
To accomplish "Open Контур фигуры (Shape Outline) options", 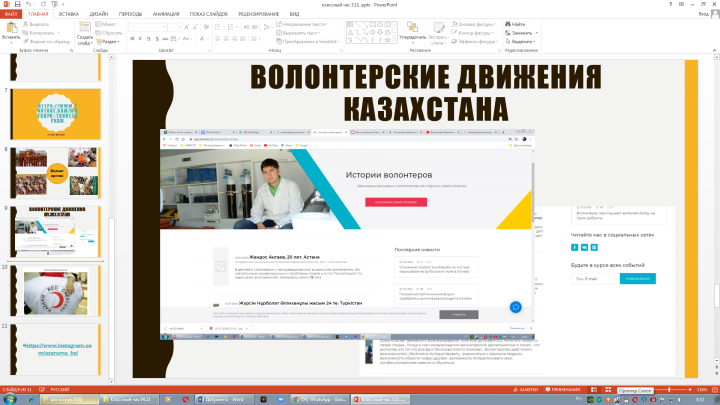I will [472, 33].
